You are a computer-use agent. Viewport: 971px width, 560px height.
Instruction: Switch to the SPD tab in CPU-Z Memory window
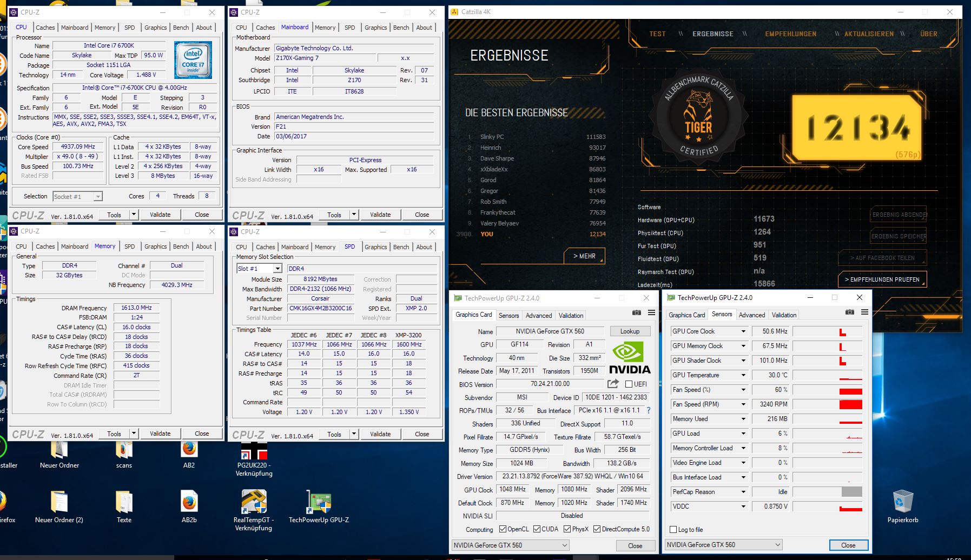(130, 246)
